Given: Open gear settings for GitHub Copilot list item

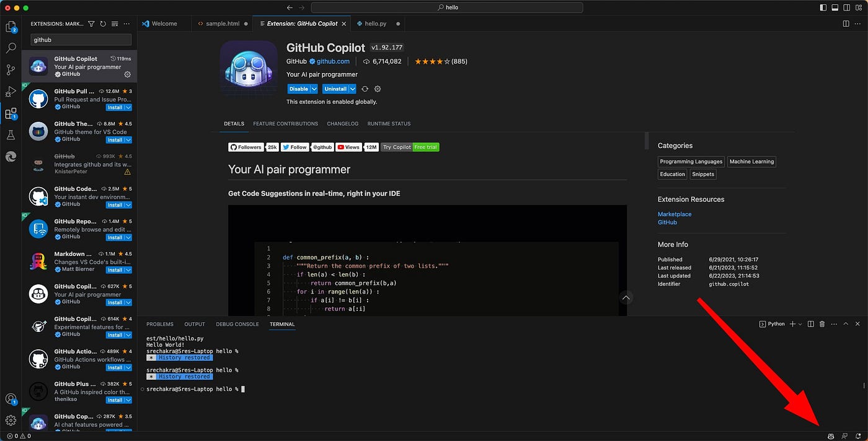Looking at the screenshot, I should 127,74.
